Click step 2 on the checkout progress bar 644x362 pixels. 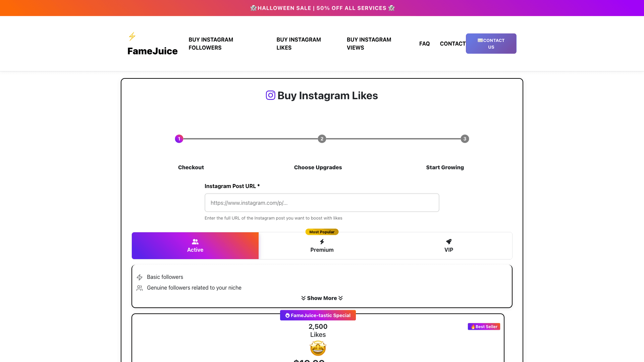coord(322,138)
